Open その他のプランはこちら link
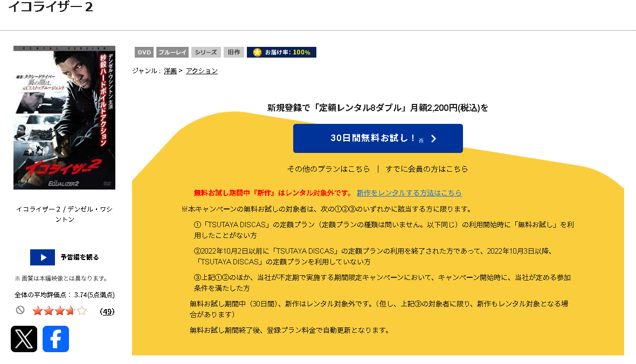 click(329, 169)
